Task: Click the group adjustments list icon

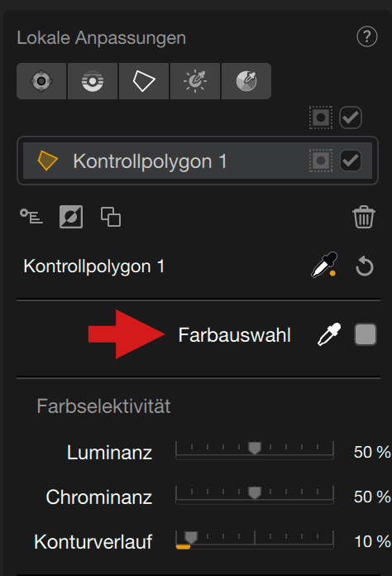Action: pyautogui.click(x=31, y=216)
